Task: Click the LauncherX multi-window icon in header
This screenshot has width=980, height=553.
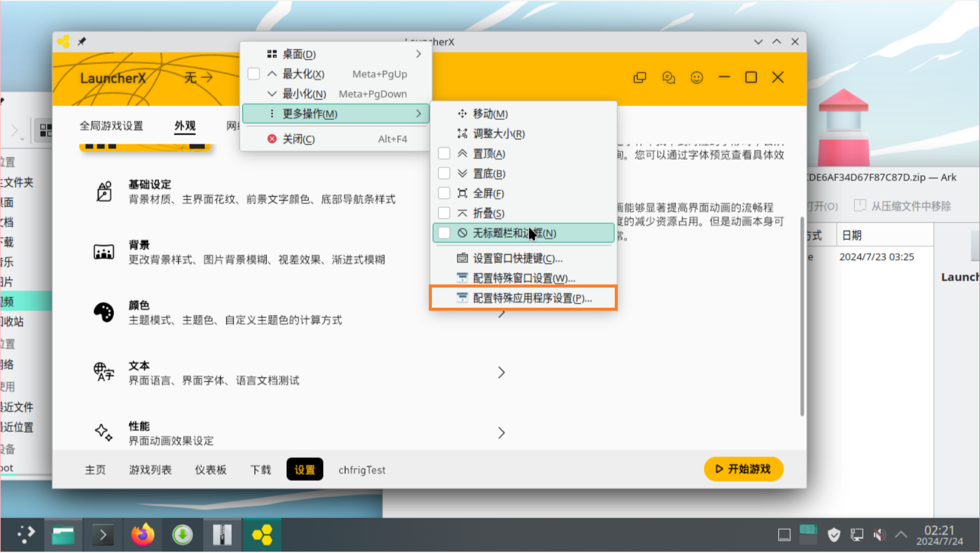Action: (x=640, y=78)
